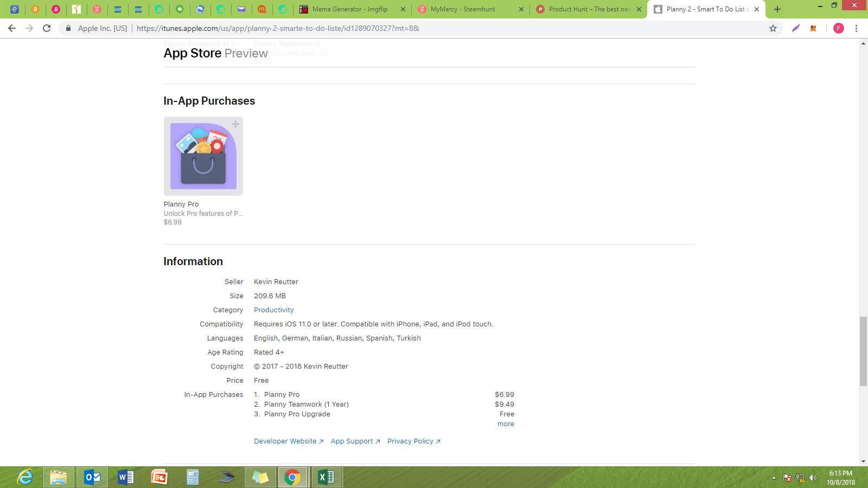Screen dimensions: 868x488
Task: Switch to Product Hunt tab
Action: (589, 9)
